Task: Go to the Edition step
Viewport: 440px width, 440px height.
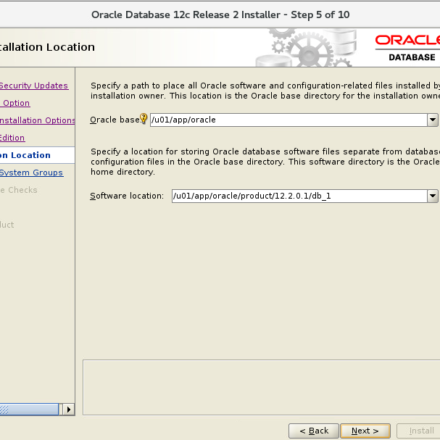Action: pos(12,138)
